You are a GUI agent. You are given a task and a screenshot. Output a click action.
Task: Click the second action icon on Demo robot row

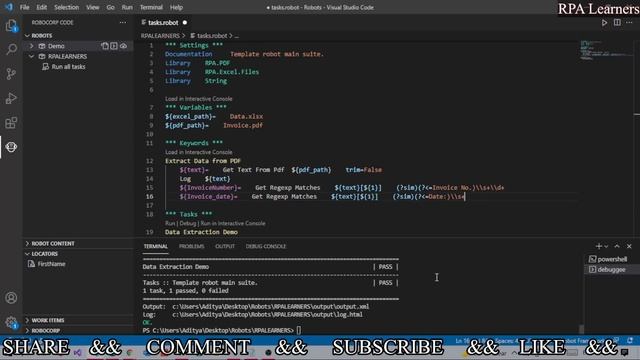click(114, 46)
